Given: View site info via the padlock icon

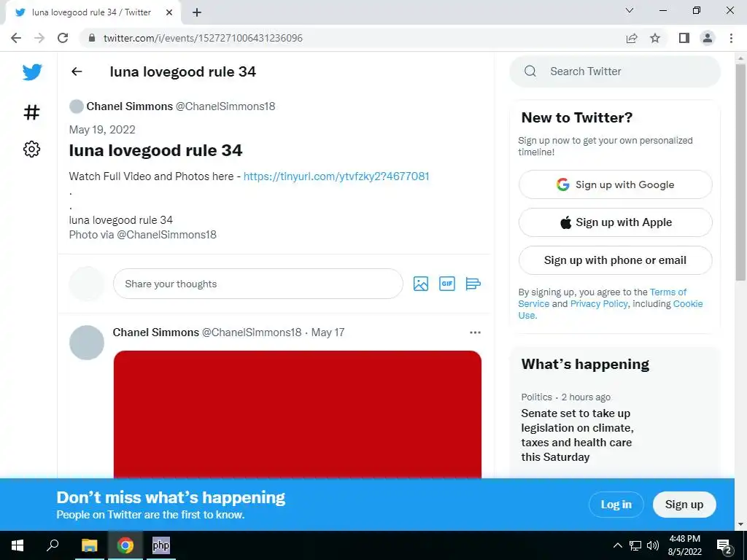Looking at the screenshot, I should click(92, 38).
